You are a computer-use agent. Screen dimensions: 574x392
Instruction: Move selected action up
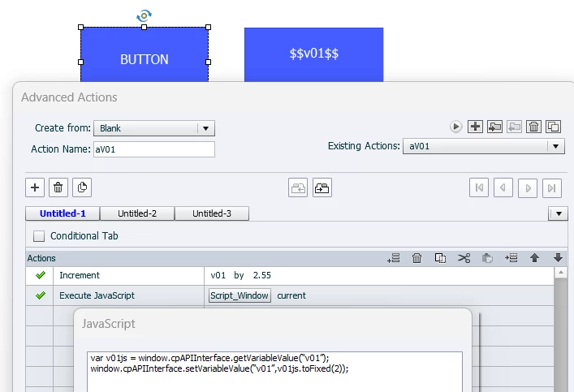click(534, 258)
